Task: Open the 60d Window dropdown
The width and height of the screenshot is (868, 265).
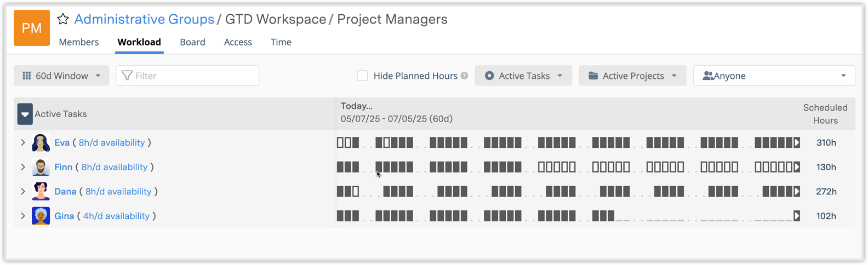Action: pyautogui.click(x=61, y=76)
